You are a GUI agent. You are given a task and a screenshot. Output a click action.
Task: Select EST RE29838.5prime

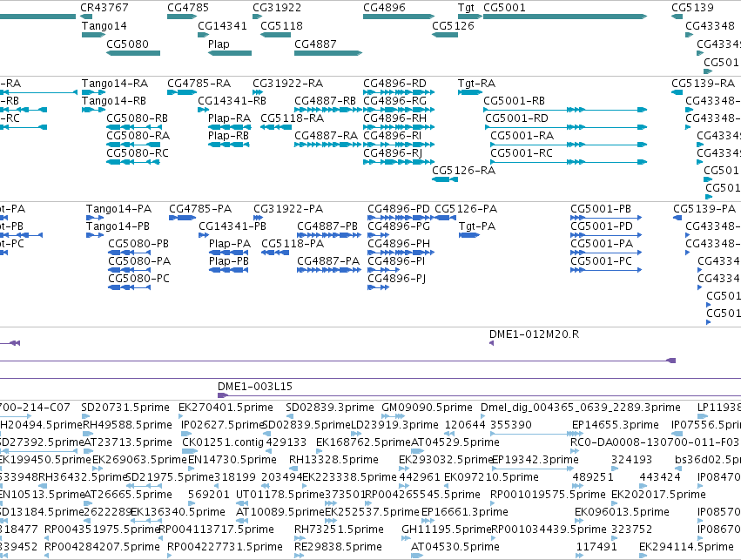[300, 556]
